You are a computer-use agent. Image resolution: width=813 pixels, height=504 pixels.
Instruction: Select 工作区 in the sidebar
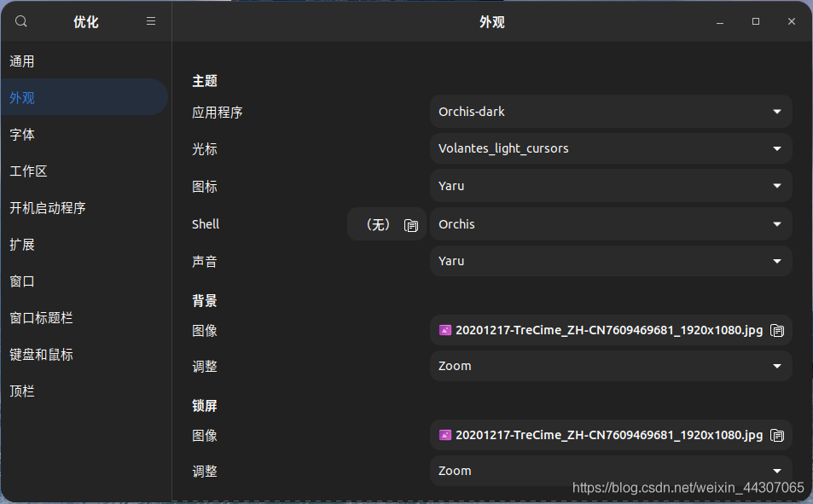pyautogui.click(x=84, y=171)
